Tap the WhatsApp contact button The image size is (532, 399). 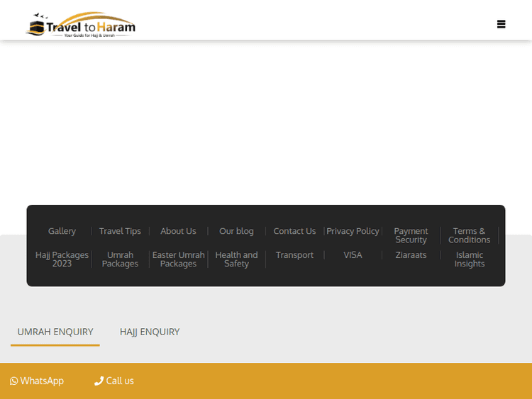pos(37,381)
